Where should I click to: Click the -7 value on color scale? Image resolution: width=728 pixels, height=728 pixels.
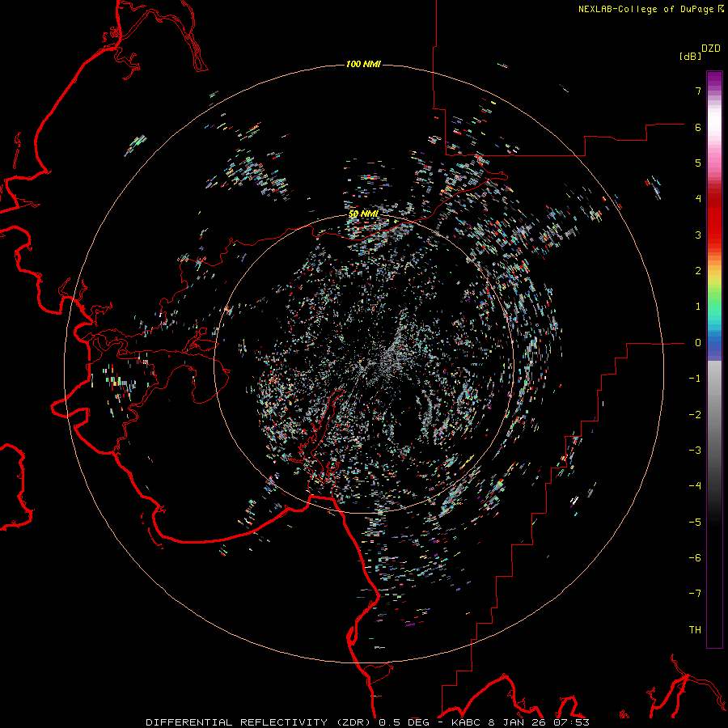[695, 594]
